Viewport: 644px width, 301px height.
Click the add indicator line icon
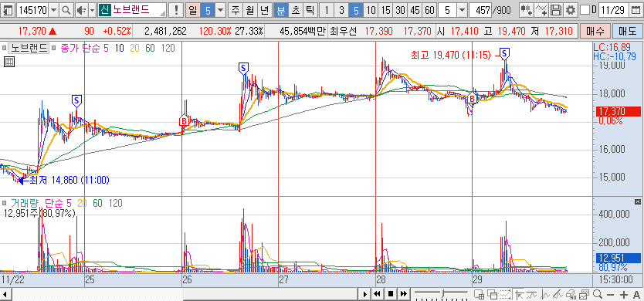pyautogui.click(x=542, y=10)
